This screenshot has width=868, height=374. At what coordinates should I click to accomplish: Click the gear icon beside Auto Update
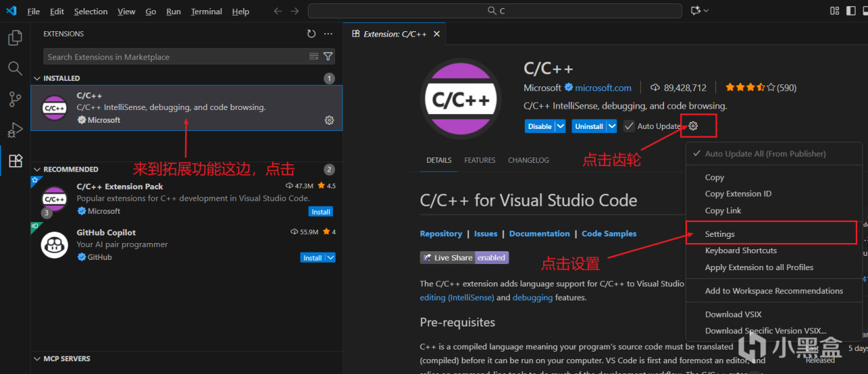click(x=693, y=126)
